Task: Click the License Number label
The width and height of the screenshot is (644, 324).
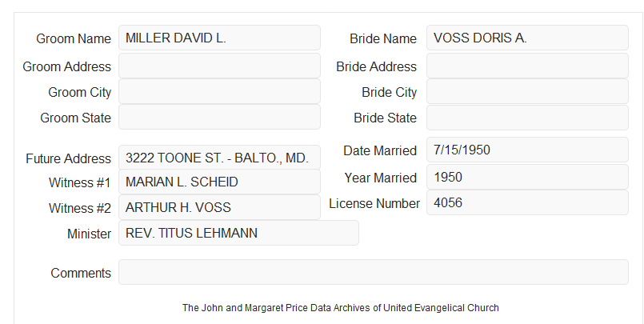Action: (x=374, y=204)
